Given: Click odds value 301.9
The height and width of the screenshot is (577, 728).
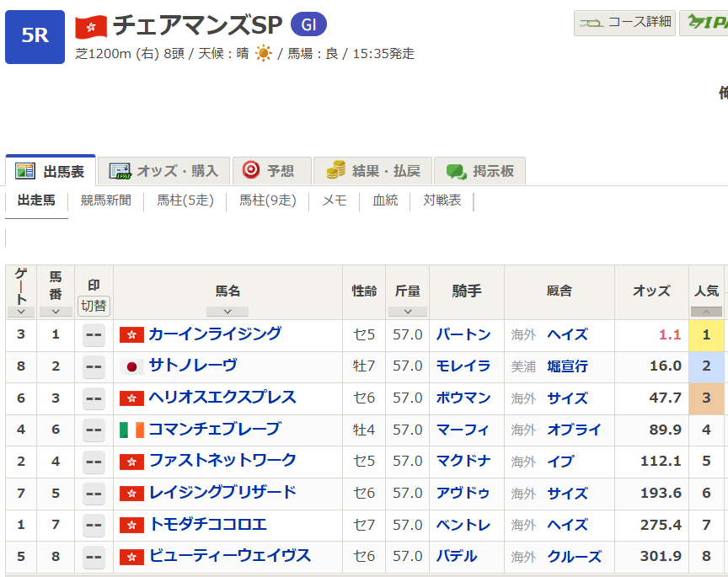Looking at the screenshot, I should [661, 557].
